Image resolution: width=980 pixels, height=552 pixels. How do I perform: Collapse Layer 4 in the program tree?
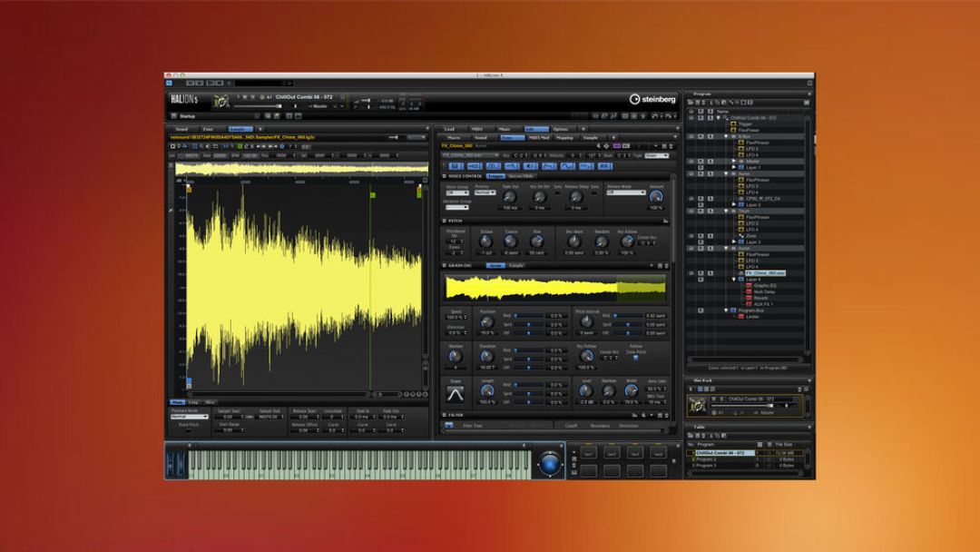coord(734,280)
